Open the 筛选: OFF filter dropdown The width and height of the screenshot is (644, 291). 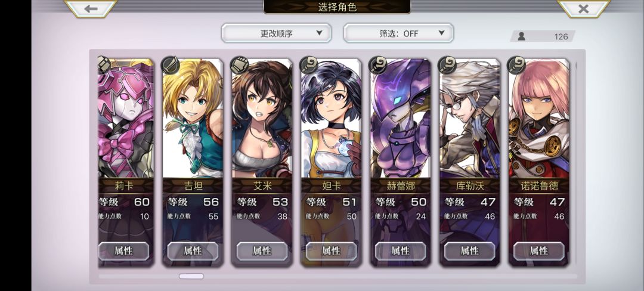tap(398, 33)
